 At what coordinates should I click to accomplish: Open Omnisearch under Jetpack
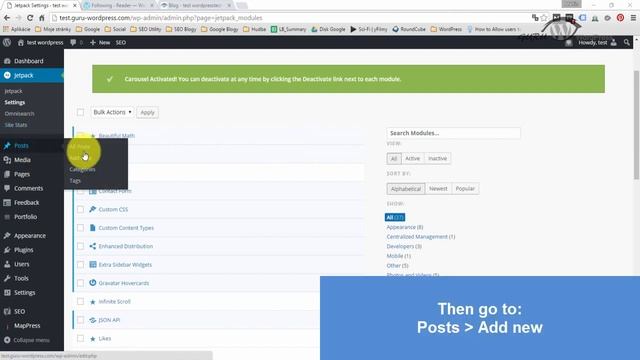(x=19, y=114)
